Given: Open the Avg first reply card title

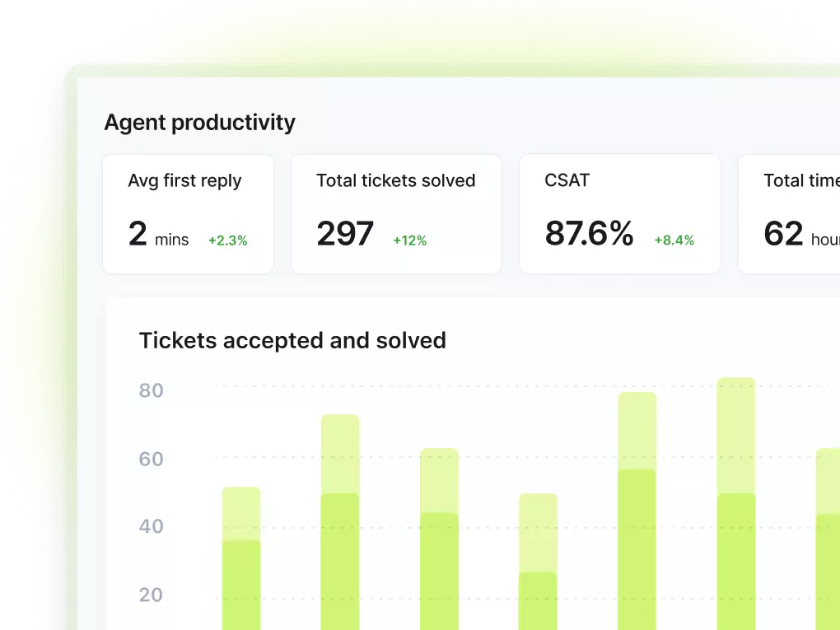Looking at the screenshot, I should click(x=184, y=181).
